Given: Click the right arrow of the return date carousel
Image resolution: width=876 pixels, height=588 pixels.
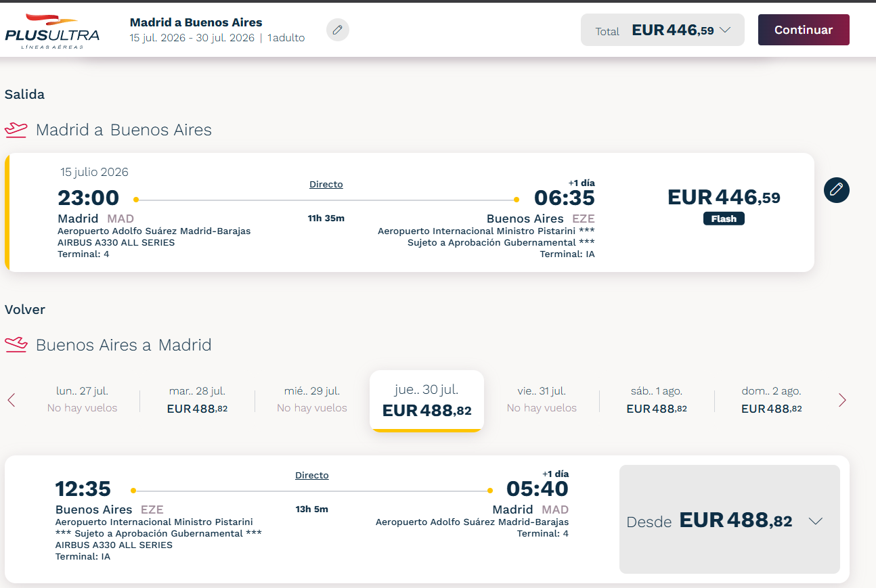Looking at the screenshot, I should click(x=842, y=400).
